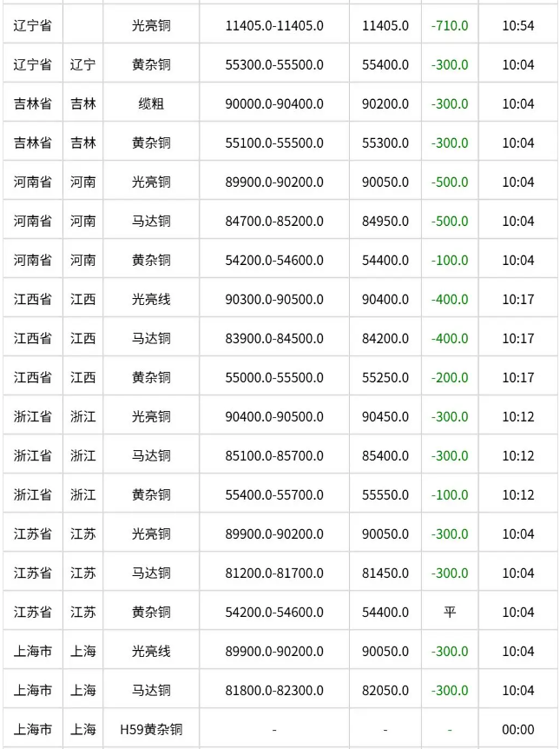Click average price 55300.0 in 吉林 row
The height and width of the screenshot is (749, 560).
pyautogui.click(x=385, y=143)
